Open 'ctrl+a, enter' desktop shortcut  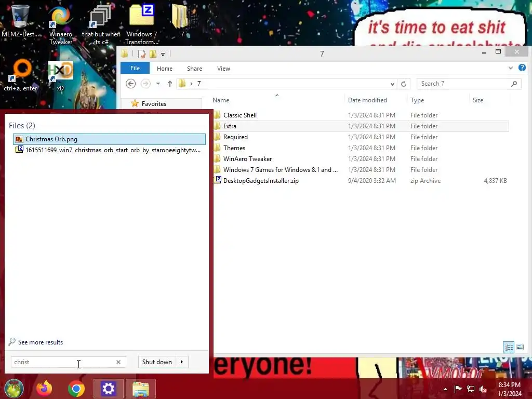pos(20,75)
